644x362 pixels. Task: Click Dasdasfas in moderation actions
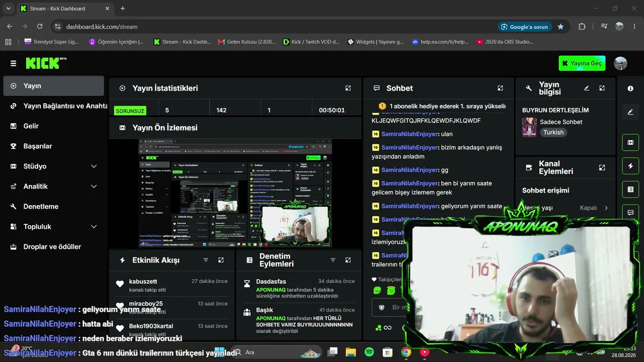click(x=271, y=282)
